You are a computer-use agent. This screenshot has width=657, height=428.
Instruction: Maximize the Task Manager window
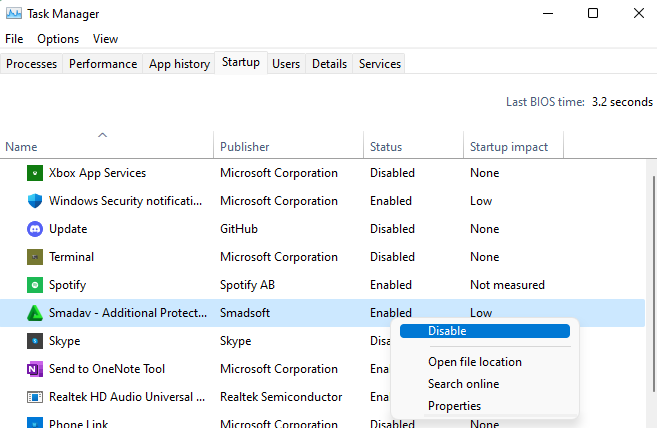[x=593, y=13]
